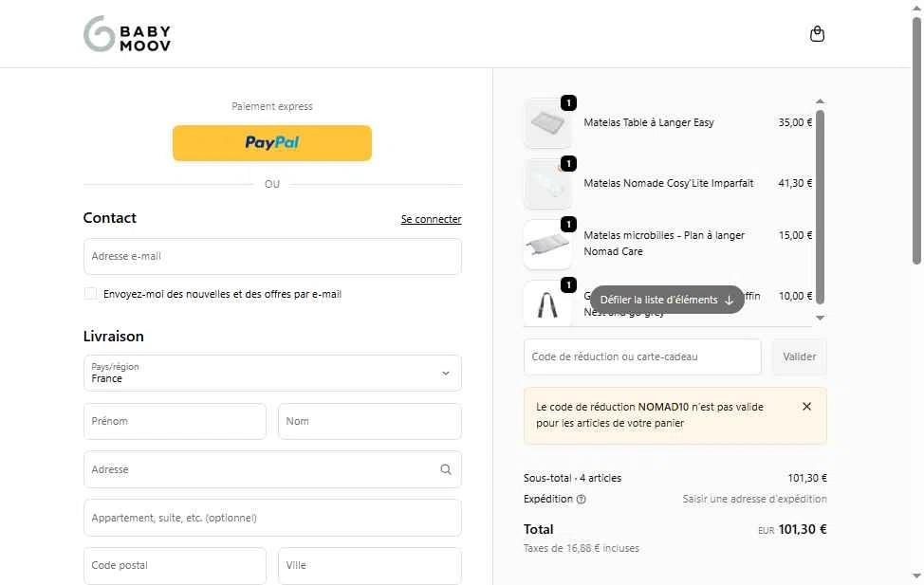This screenshot has height=585, width=924.
Task: Click the Valider discount button
Action: (x=799, y=356)
